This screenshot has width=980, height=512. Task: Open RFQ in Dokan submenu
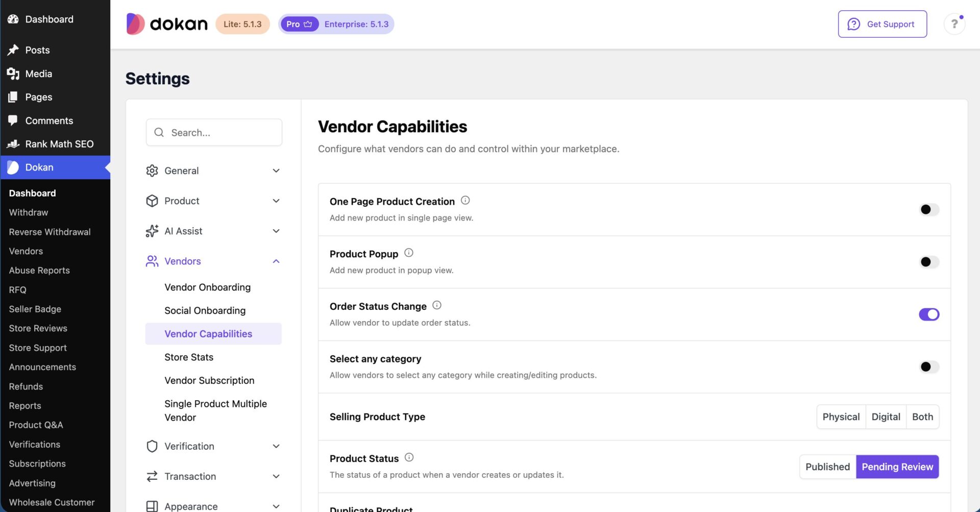point(17,290)
